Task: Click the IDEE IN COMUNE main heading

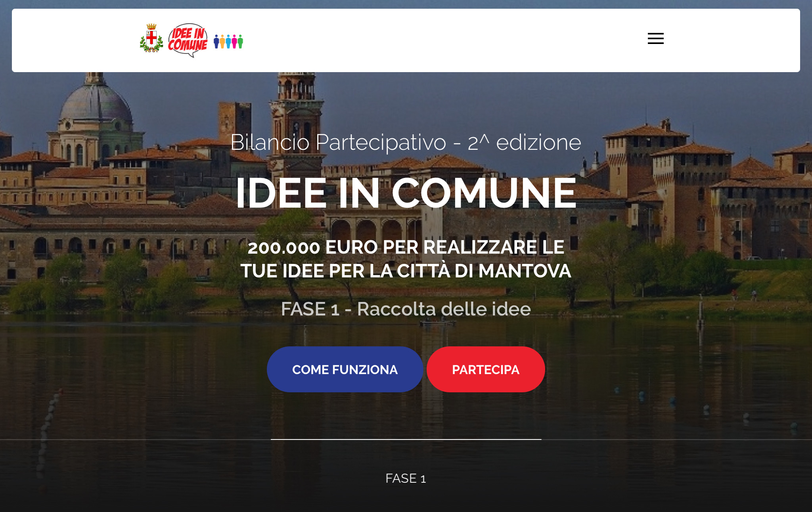Action: [x=406, y=193]
